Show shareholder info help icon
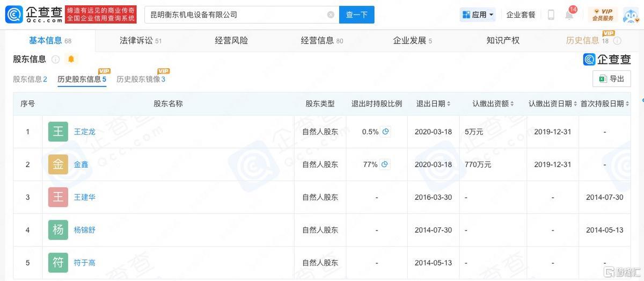 [56, 59]
